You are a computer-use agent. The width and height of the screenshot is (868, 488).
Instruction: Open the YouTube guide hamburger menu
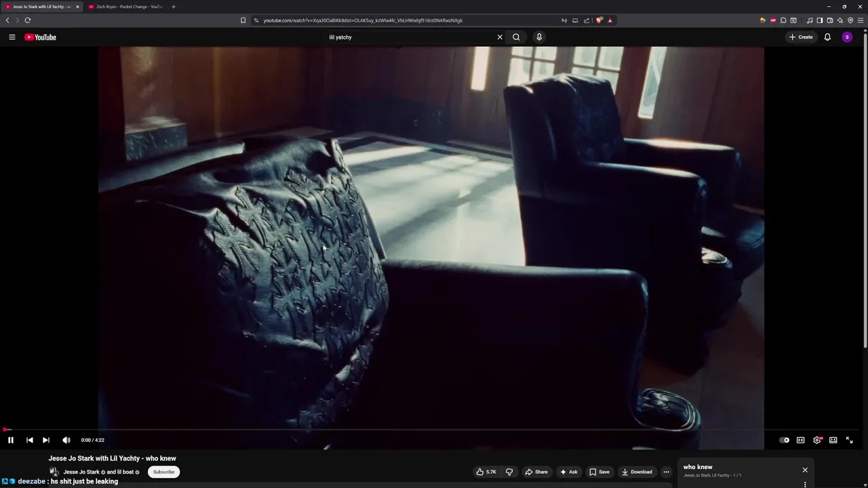click(12, 37)
